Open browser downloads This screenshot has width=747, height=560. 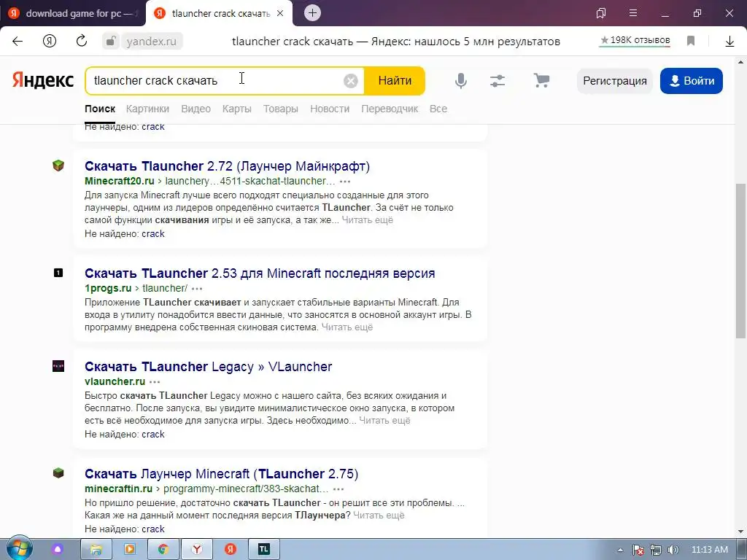(x=729, y=42)
